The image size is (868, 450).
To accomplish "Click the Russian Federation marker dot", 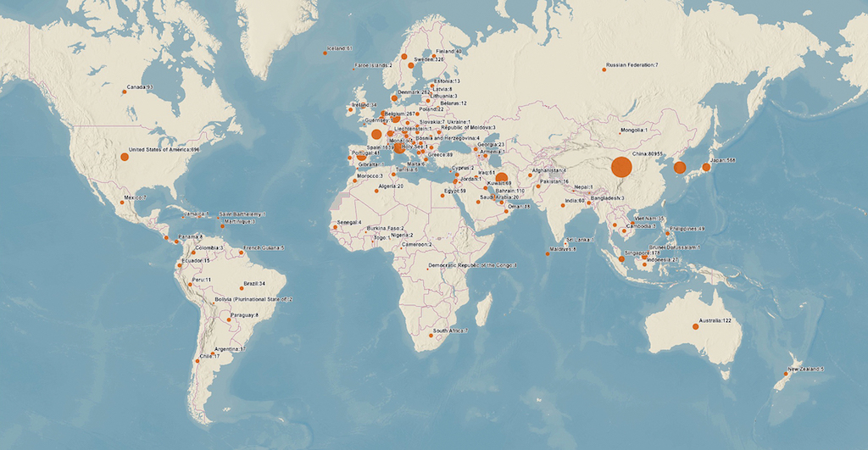I will [604, 69].
